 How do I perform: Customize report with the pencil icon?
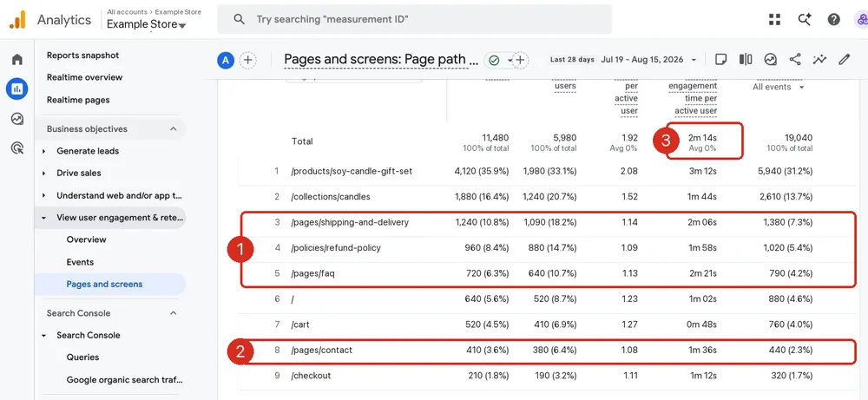(x=845, y=59)
